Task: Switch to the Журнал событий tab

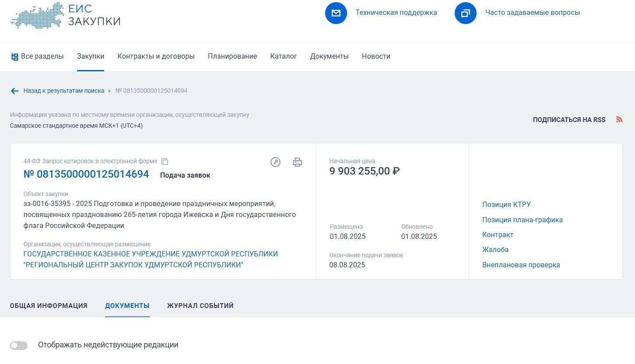Action: click(200, 306)
